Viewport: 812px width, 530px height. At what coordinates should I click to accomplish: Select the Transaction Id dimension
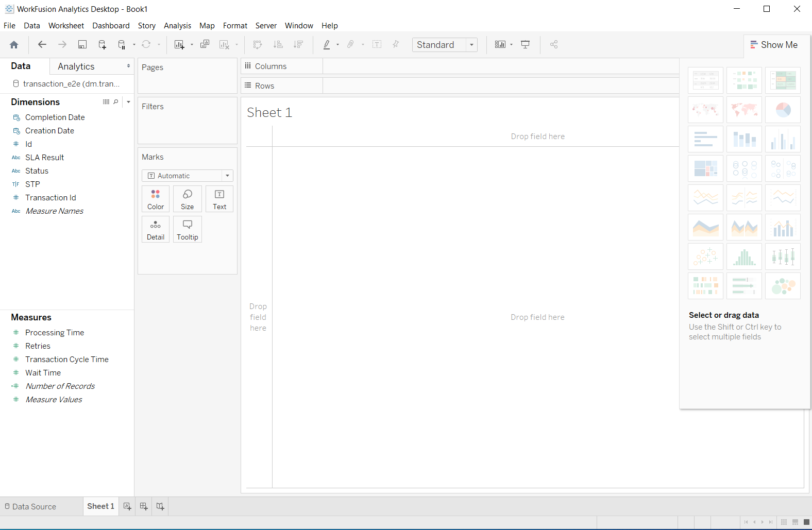[x=50, y=198]
